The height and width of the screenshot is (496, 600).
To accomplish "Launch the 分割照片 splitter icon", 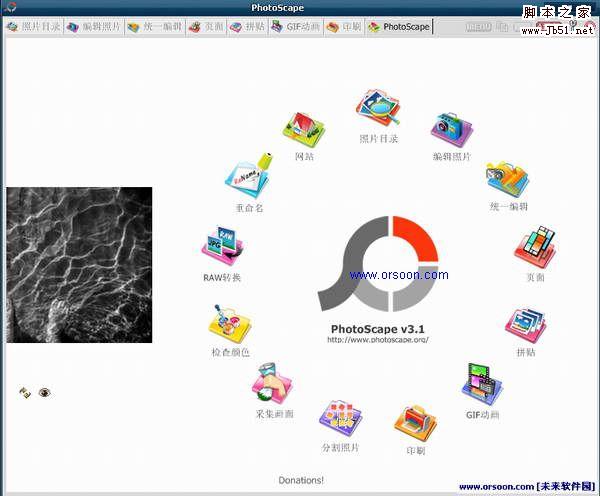I will coord(341,418).
